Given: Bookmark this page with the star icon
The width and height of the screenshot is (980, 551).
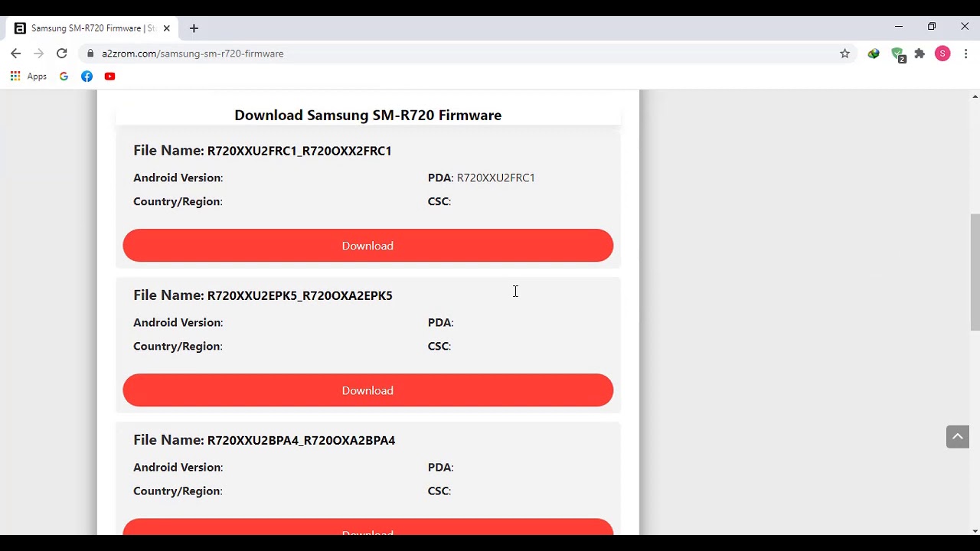Looking at the screenshot, I should click(844, 54).
